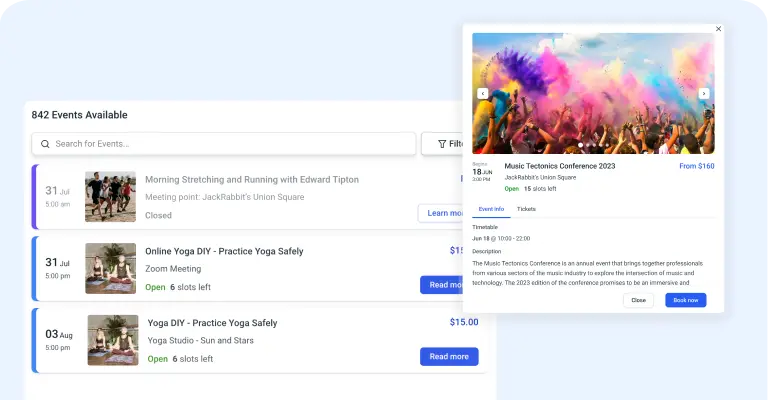Open the Online Yoga DIY thumbnail
The width and height of the screenshot is (768, 400).
point(110,268)
